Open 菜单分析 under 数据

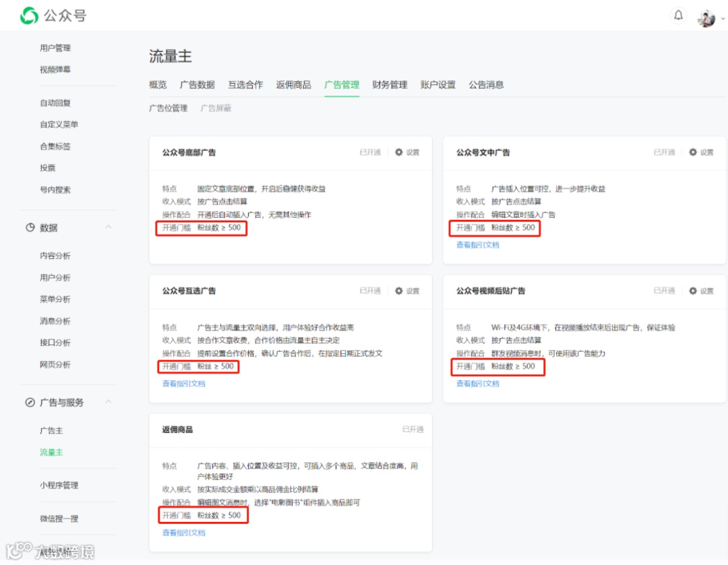(55, 299)
